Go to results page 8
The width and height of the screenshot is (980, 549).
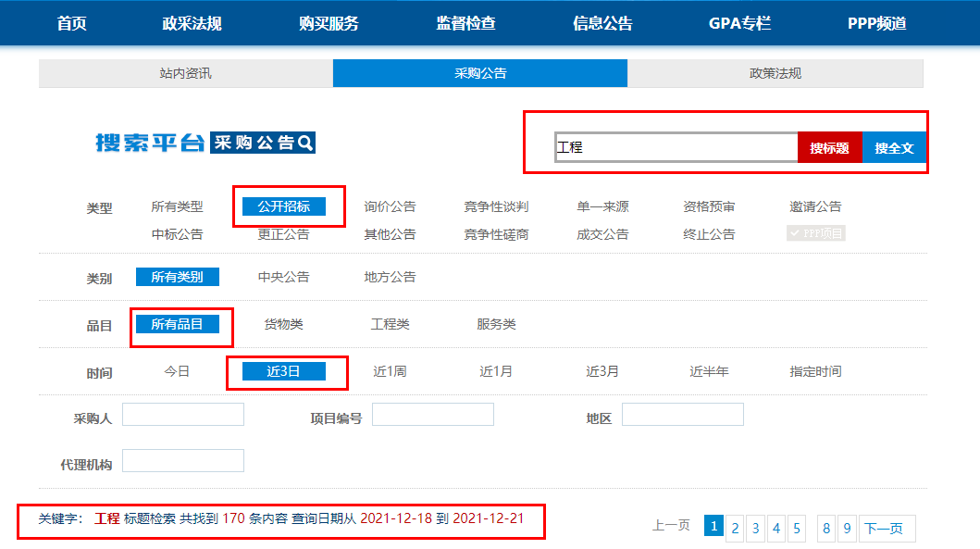coord(826,529)
